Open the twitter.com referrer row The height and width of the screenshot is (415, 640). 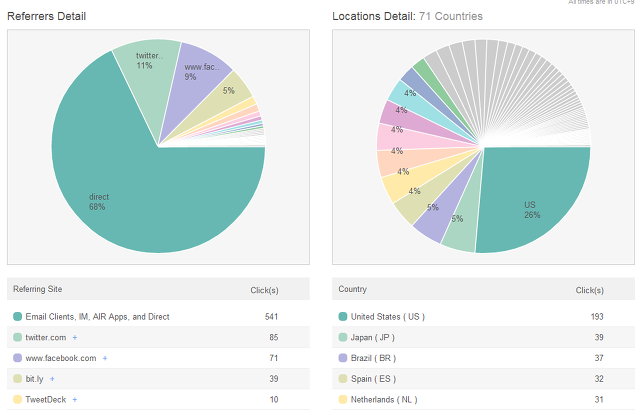[x=45, y=338]
